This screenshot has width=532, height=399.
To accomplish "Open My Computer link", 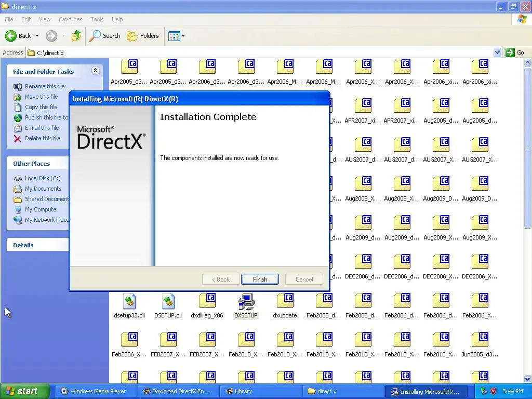I will point(42,209).
